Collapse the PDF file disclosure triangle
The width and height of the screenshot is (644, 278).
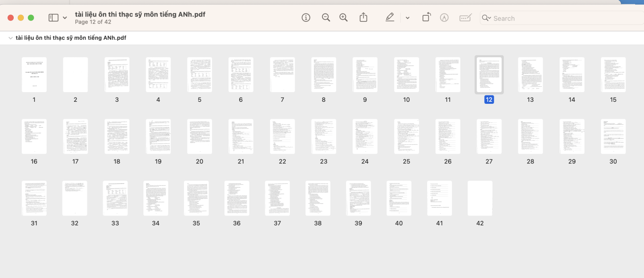tap(10, 38)
